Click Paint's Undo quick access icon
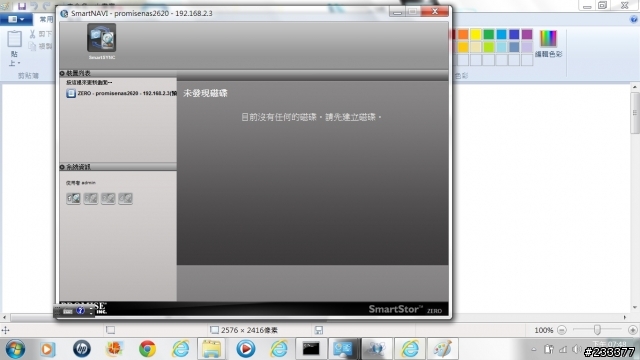 (34, 6)
